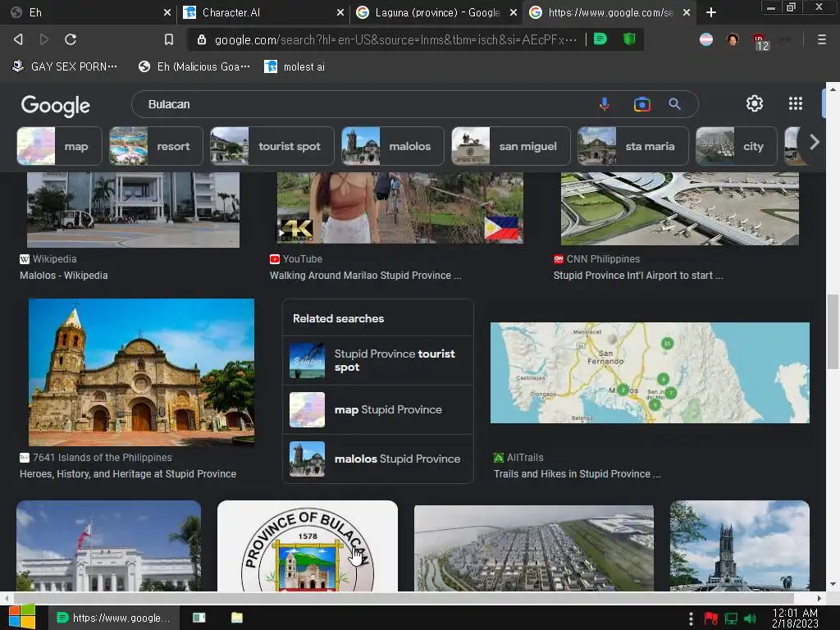Click the red flag tray icon

[x=711, y=619]
